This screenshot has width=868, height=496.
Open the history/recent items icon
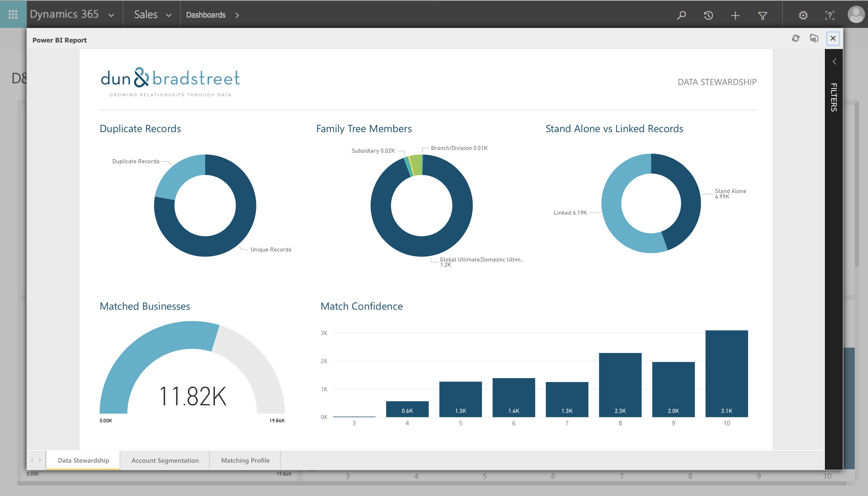709,15
